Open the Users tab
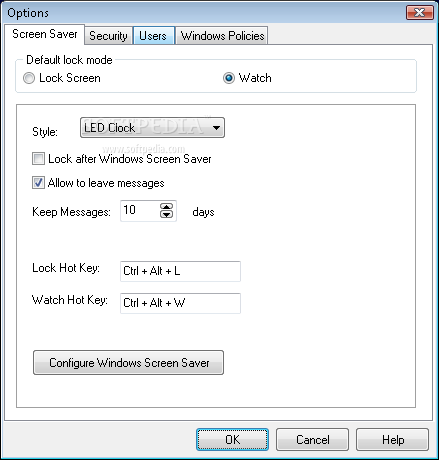 pyautogui.click(x=154, y=35)
